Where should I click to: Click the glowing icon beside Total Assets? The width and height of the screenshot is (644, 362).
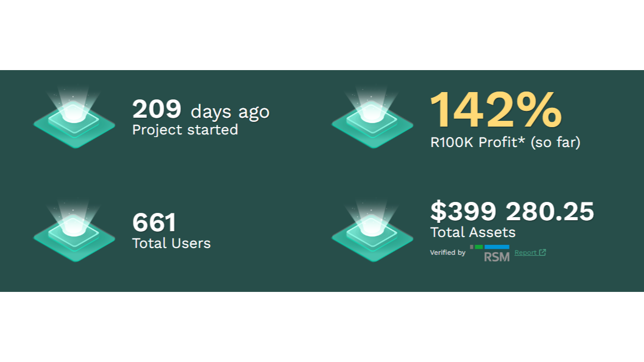[372, 231]
